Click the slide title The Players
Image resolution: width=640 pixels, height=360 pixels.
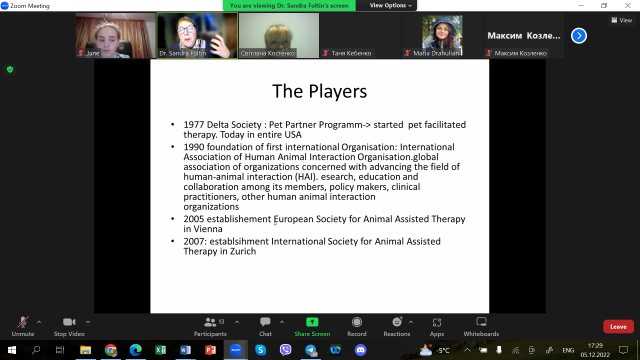320,91
